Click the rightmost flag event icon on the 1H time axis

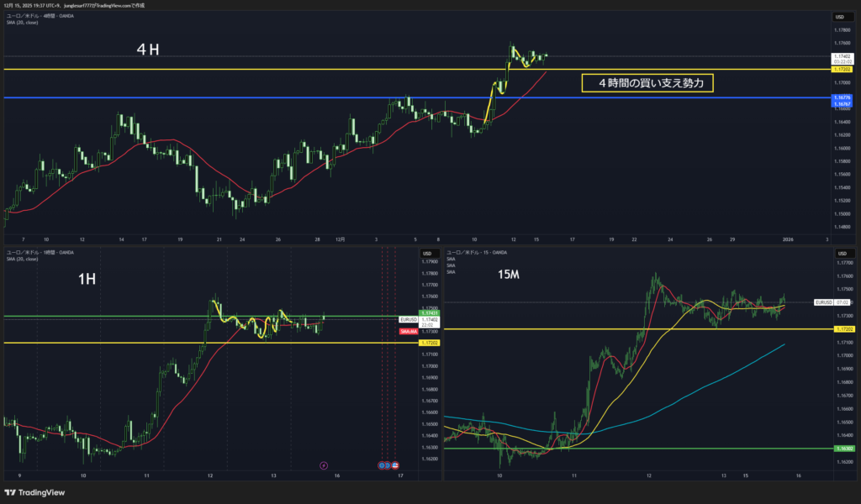(x=396, y=465)
